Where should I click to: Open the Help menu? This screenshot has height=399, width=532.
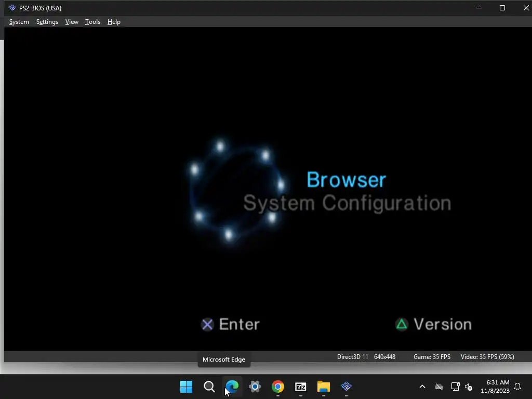[x=114, y=22]
